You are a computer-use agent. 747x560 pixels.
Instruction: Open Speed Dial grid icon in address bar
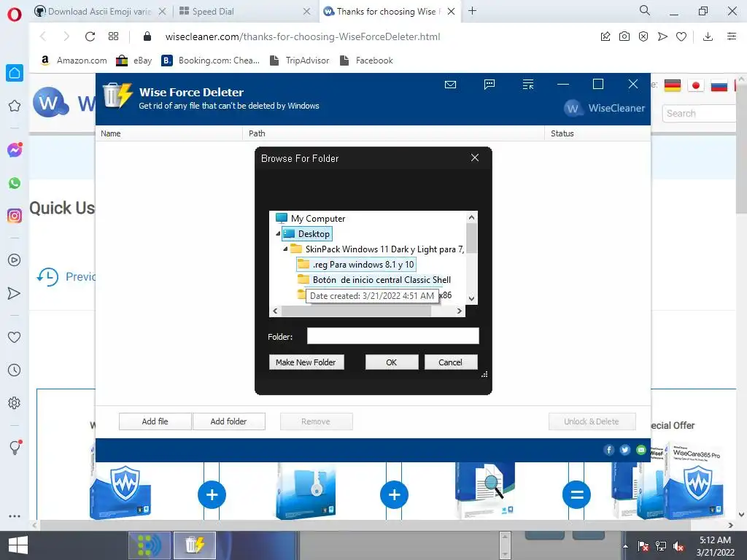click(113, 36)
